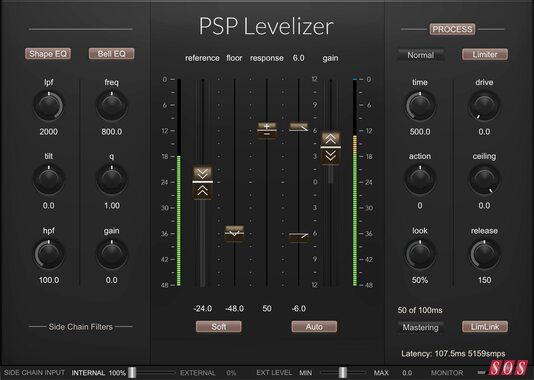This screenshot has height=380, width=534.
Task: Click the upper range fader handle
Action: point(299,127)
